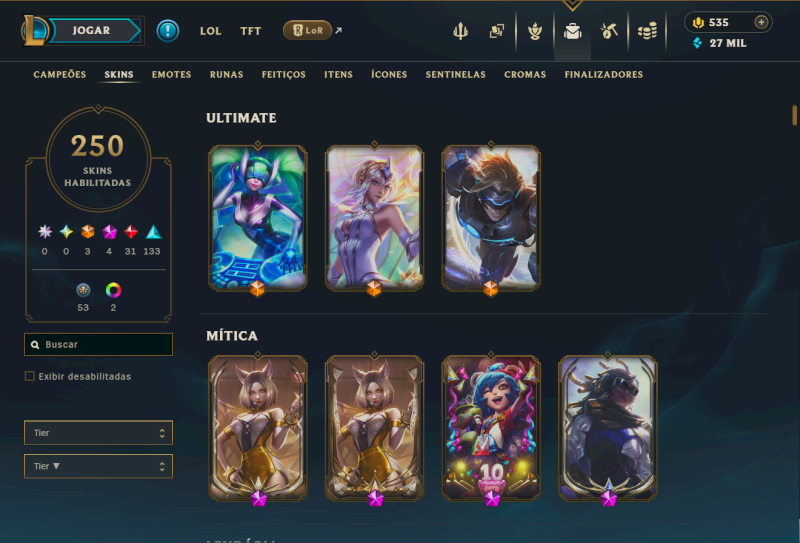Switch to the Campeões tab
Viewport: 800px width, 543px height.
[60, 75]
